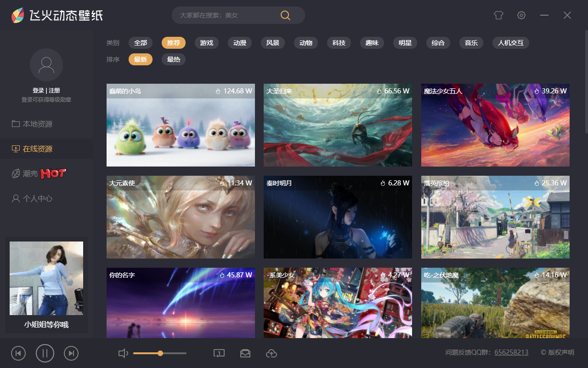Click the 6.28 W popularity count
The width and height of the screenshot is (588, 368).
coord(395,183)
